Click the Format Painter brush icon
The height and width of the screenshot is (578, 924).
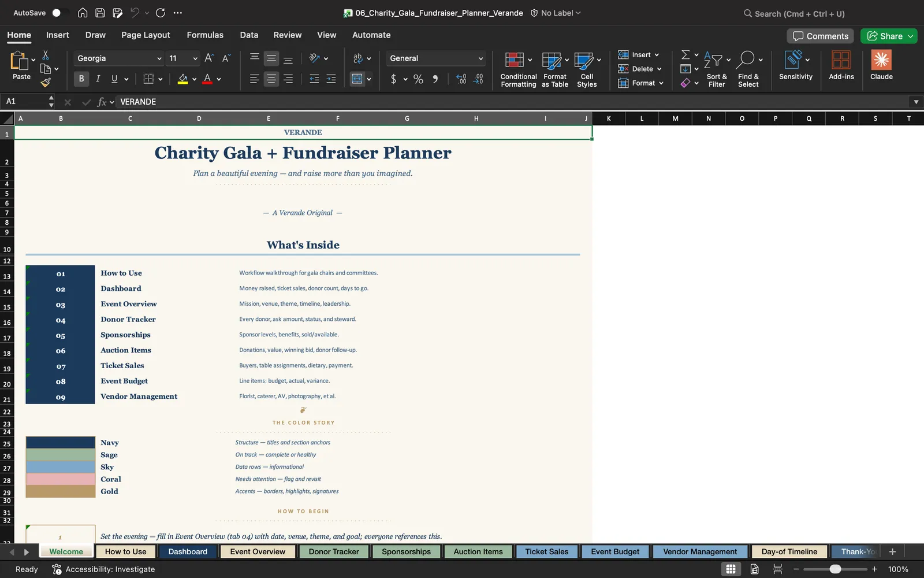pos(46,83)
